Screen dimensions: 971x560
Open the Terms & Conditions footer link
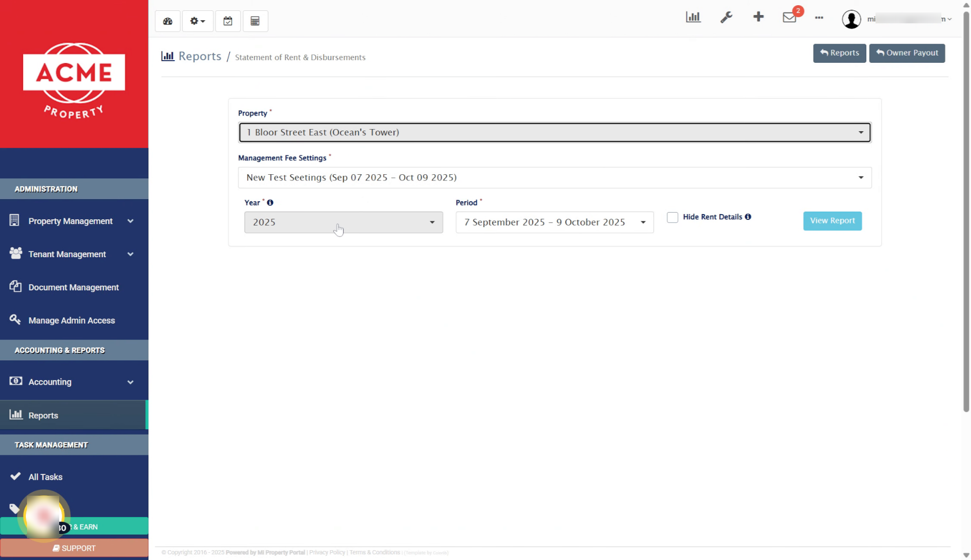pyautogui.click(x=375, y=553)
